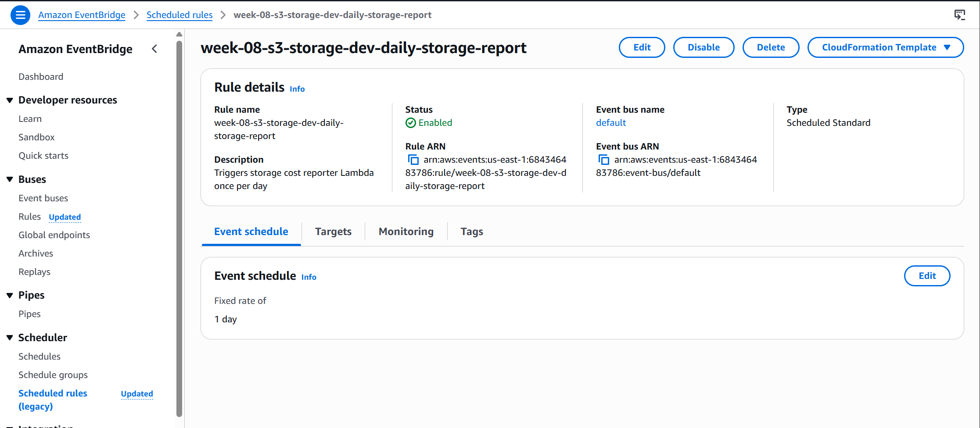980x428 pixels.
Task: Click the '1 day' schedule rate value
Action: coord(226,319)
